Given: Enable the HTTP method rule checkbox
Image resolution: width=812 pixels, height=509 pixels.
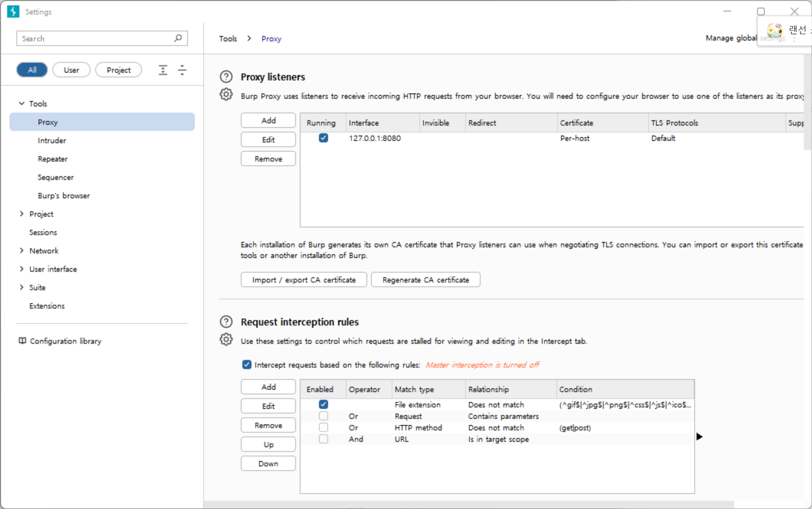Looking at the screenshot, I should [323, 427].
